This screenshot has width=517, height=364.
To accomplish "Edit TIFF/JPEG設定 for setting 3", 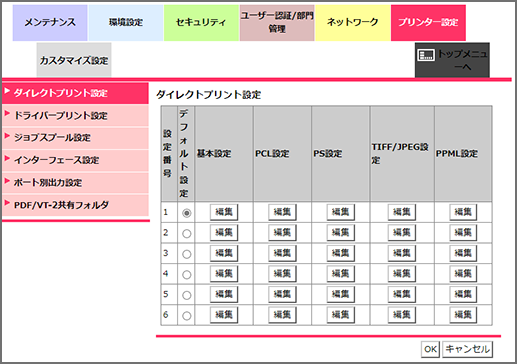I will coord(402,253).
